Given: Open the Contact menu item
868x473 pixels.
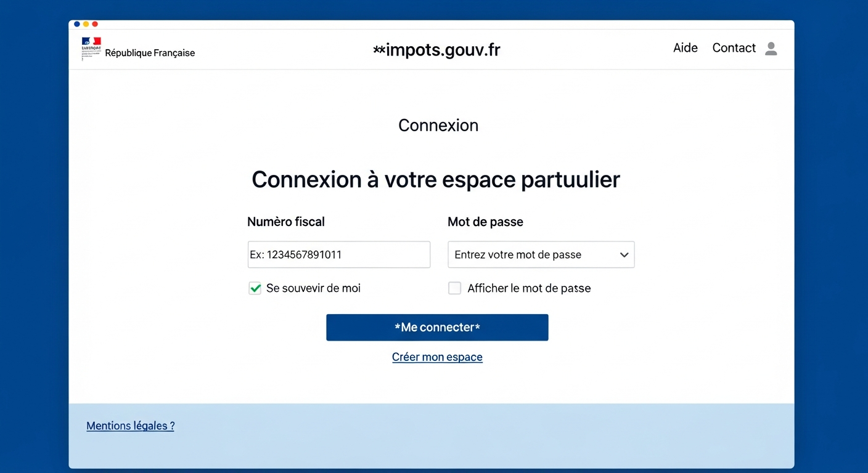Looking at the screenshot, I should click(734, 48).
